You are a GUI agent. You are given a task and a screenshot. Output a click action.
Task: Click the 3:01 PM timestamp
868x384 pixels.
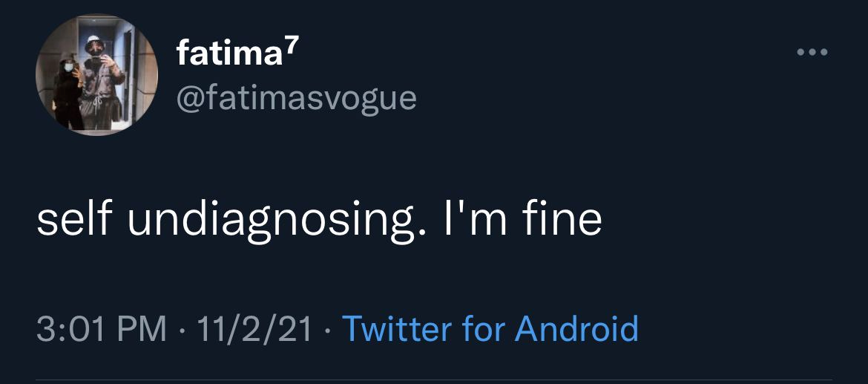[x=102, y=328]
